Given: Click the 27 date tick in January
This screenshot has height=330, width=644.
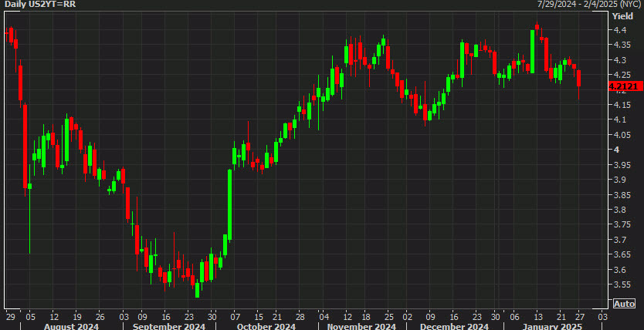Looking at the screenshot, I should click(578, 317).
